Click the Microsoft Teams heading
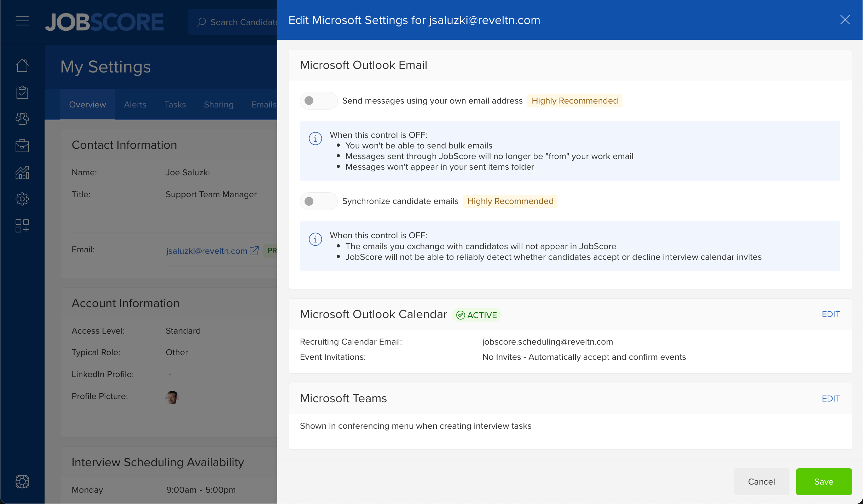Image resolution: width=863 pixels, height=504 pixels. (x=343, y=398)
